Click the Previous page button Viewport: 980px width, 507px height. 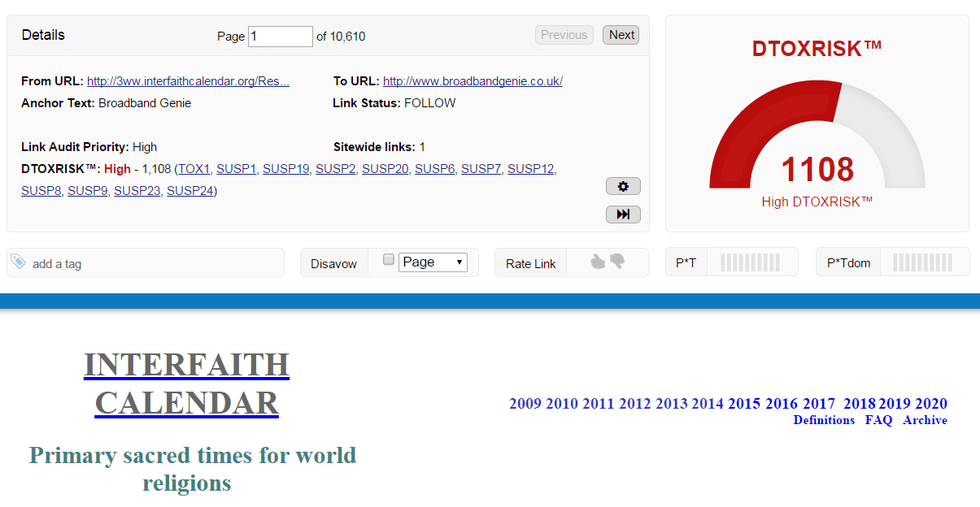coord(564,35)
